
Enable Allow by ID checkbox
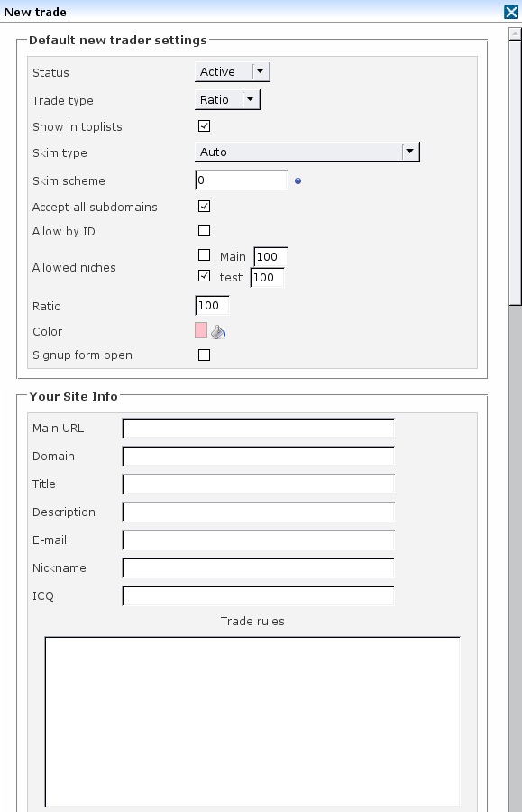[x=205, y=230]
